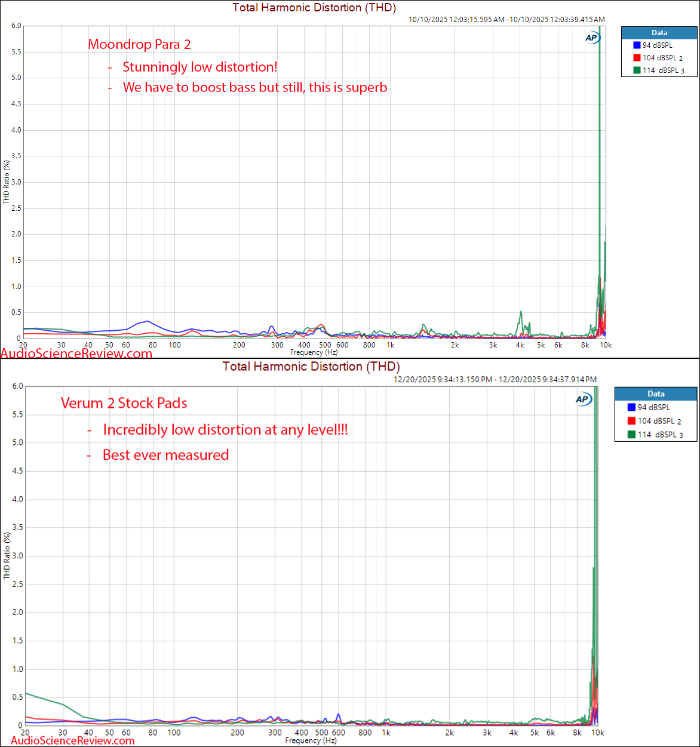Click blue 94 dBSPL swatch in bottom legend
This screenshot has height=747, width=700.
pyautogui.click(x=631, y=407)
